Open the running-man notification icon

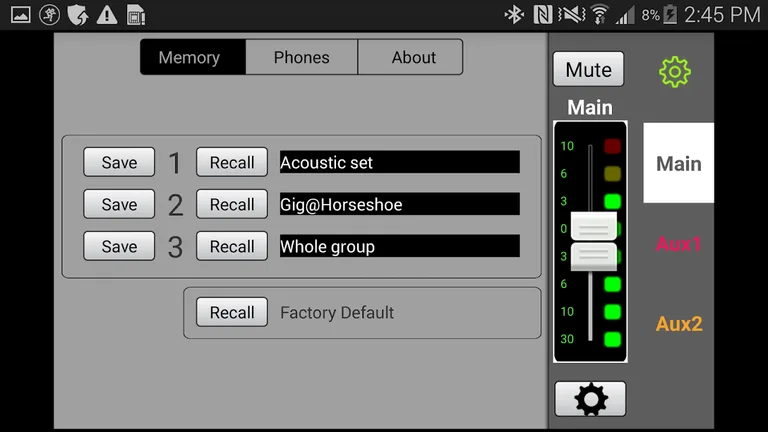tap(49, 15)
